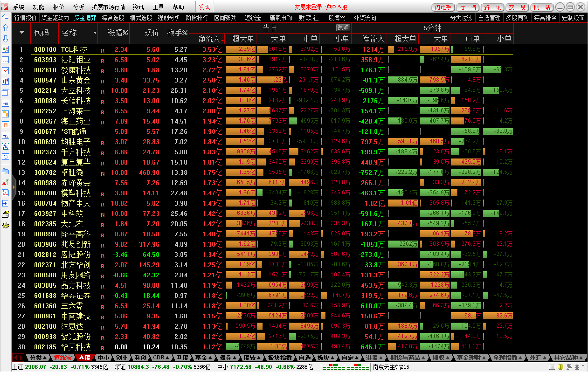Open the blue folder icon in sidebar
Image resolution: width=588 pixels, height=372 pixels.
[x=5, y=171]
